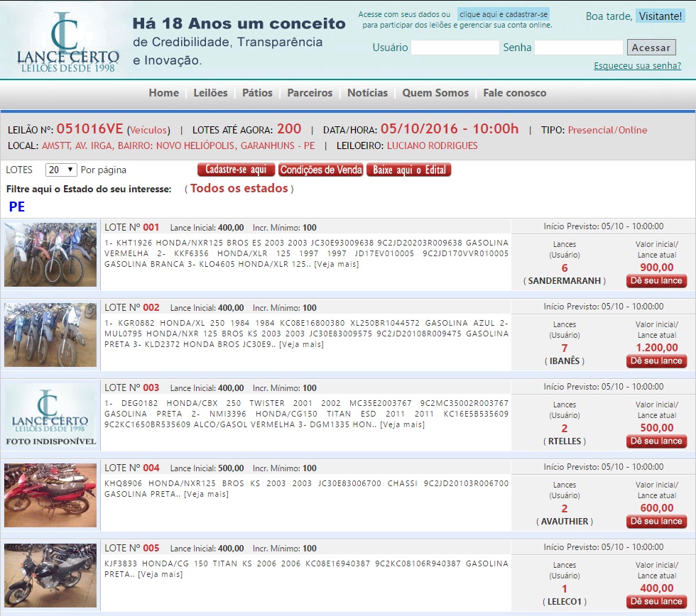Image resolution: width=696 pixels, height=616 pixels.
Task: Select Parceiros in the navigation bar
Action: [310, 93]
